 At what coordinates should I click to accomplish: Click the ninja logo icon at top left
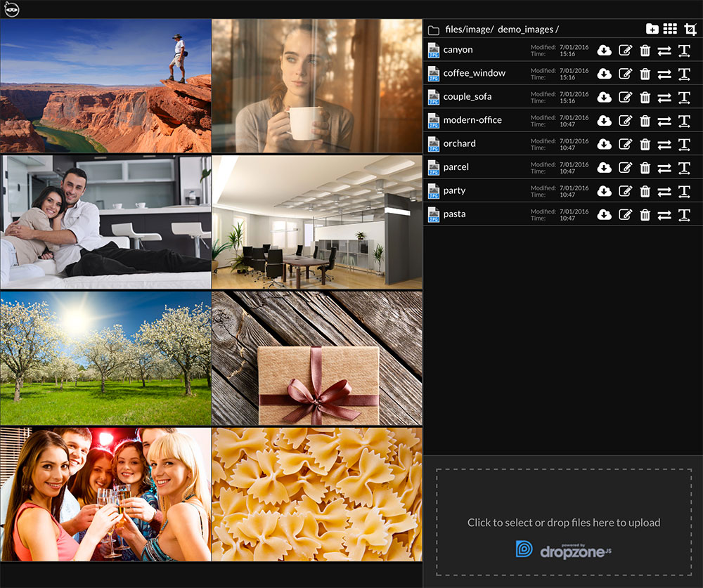[12, 9]
